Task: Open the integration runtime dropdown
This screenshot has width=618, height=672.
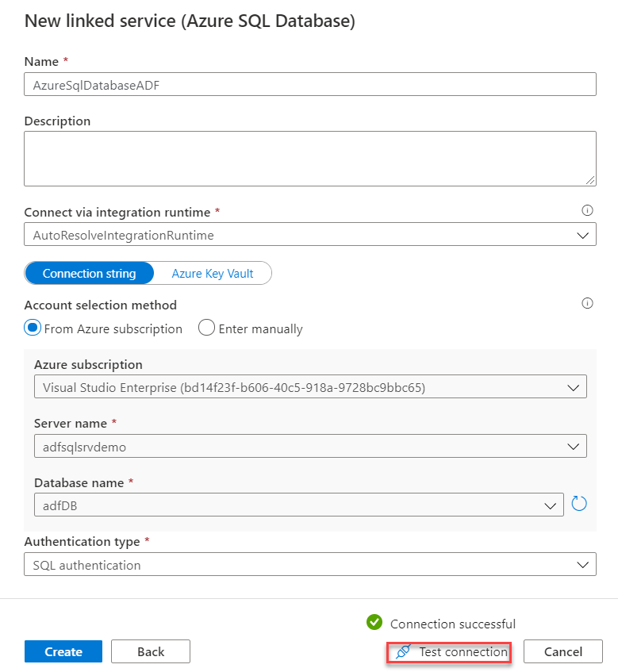Action: [x=310, y=235]
